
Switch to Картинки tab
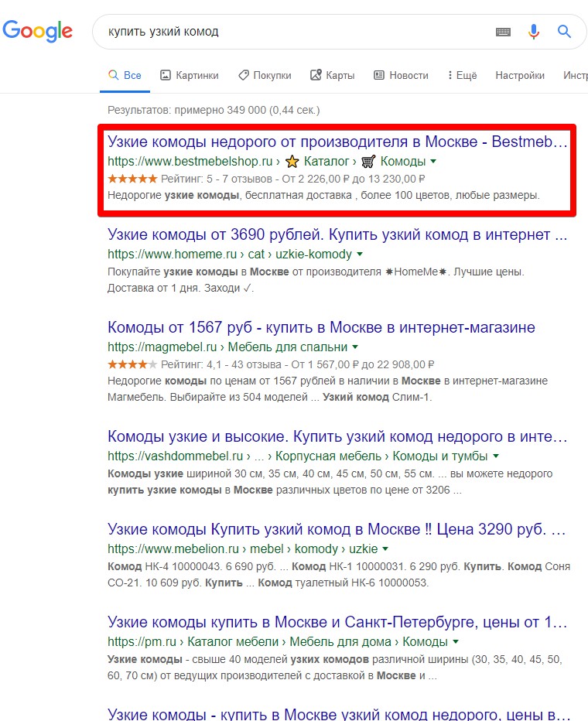[189, 75]
